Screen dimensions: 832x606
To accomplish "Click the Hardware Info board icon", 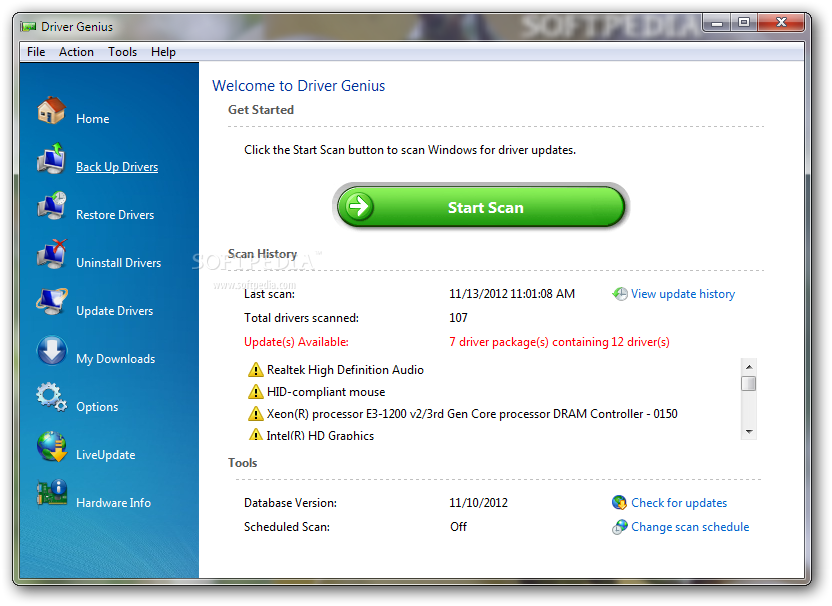I will tap(51, 494).
